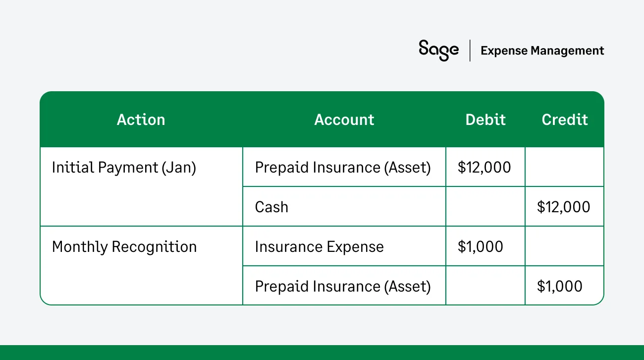Select the $1,000 credit amount cell
The image size is (644, 360).
pos(560,286)
